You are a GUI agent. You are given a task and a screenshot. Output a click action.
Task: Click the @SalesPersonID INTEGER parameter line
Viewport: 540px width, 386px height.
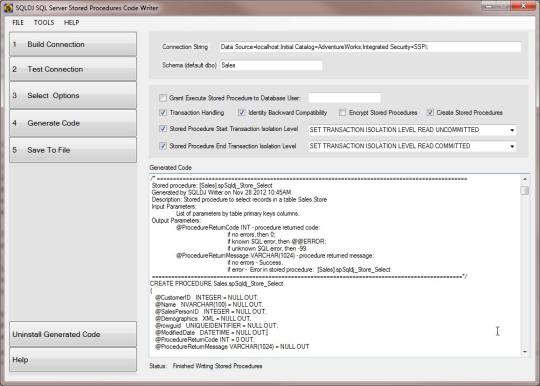point(210,312)
